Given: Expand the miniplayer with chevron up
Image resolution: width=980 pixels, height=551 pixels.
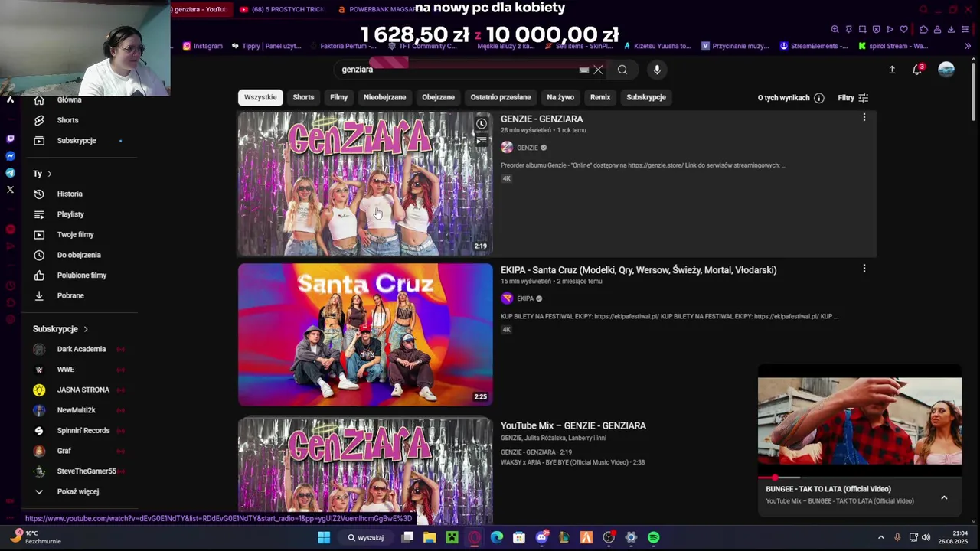Looking at the screenshot, I should (944, 497).
